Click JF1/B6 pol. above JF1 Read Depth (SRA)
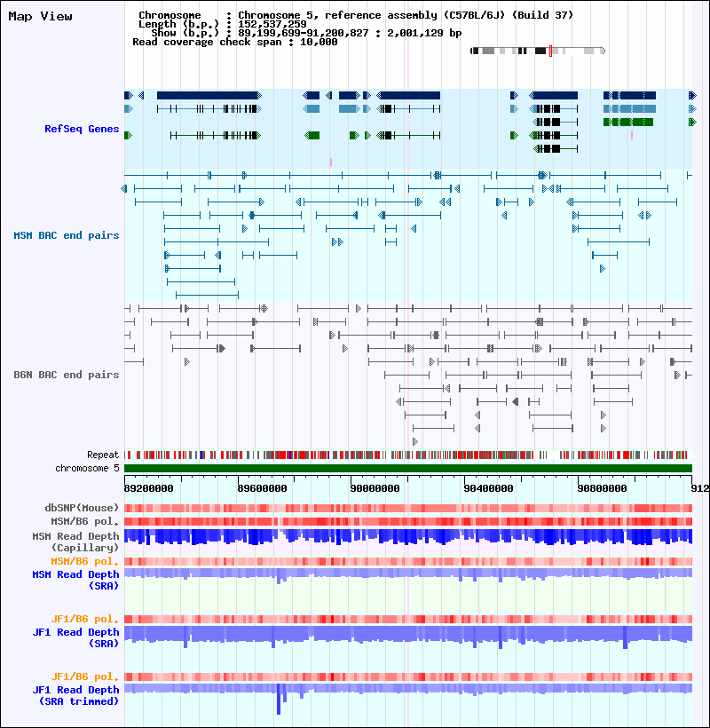The height and width of the screenshot is (728, 710). [x=85, y=619]
